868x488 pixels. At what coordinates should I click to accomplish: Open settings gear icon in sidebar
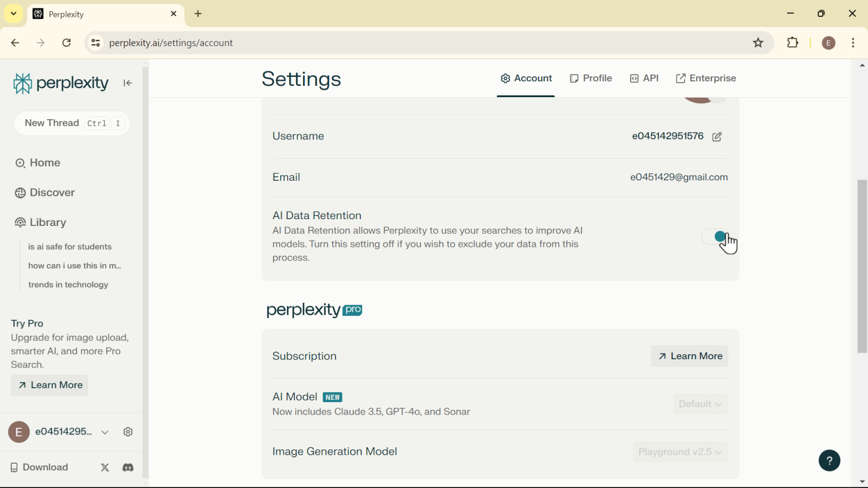[x=128, y=433]
